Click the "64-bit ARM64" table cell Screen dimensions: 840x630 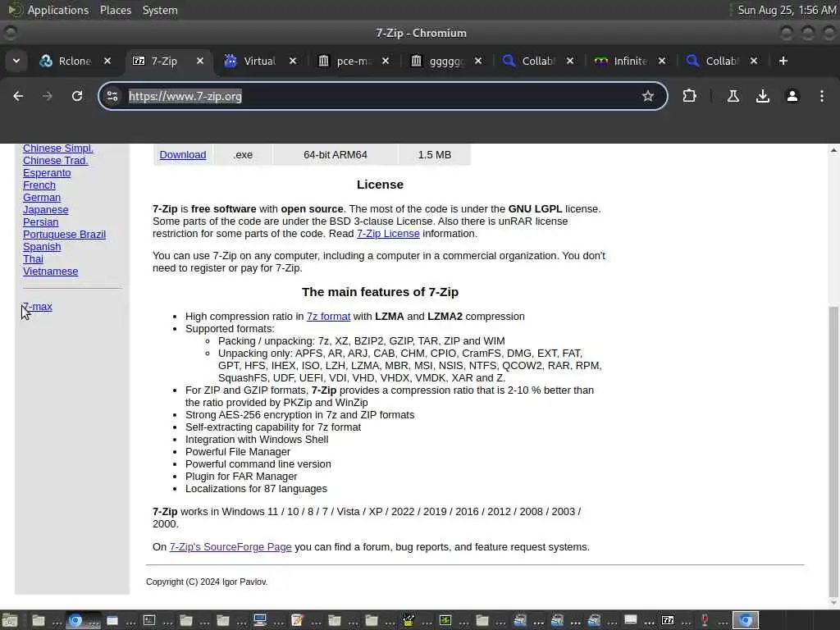[x=336, y=155]
